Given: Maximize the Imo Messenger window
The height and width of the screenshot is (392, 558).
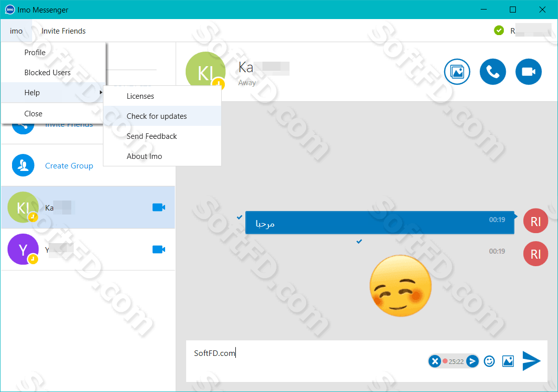Looking at the screenshot, I should click(512, 10).
